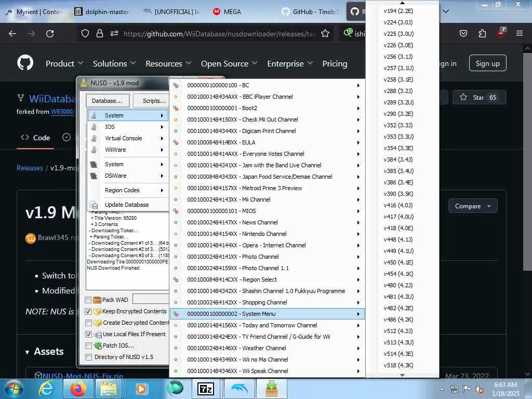The height and width of the screenshot is (399, 532).
Task: Open the Compare dropdown button
Action: [473, 206]
